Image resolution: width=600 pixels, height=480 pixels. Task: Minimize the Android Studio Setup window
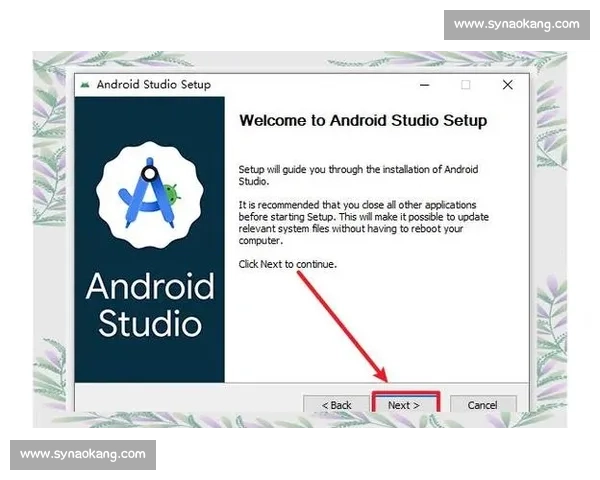pyautogui.click(x=424, y=85)
